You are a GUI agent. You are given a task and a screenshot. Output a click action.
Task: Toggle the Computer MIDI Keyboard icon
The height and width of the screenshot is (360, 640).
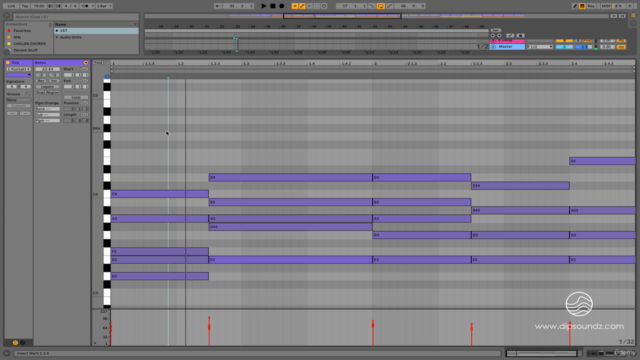582,6
